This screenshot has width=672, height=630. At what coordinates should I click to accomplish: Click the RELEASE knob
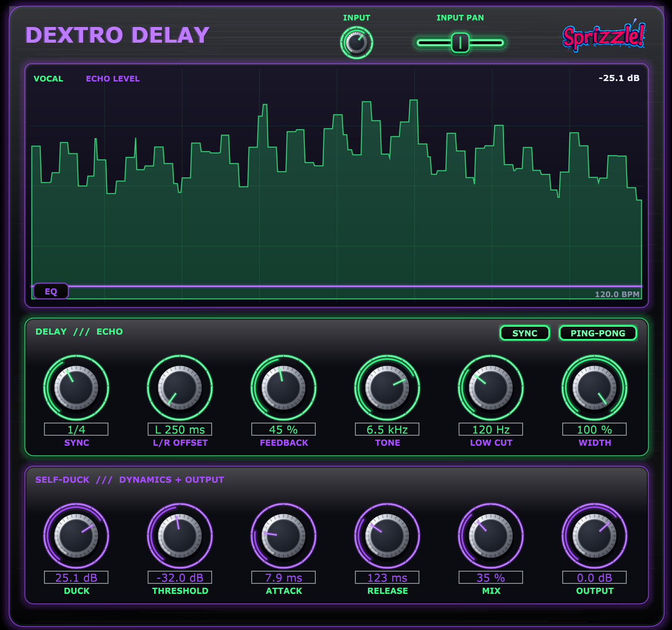tap(387, 536)
